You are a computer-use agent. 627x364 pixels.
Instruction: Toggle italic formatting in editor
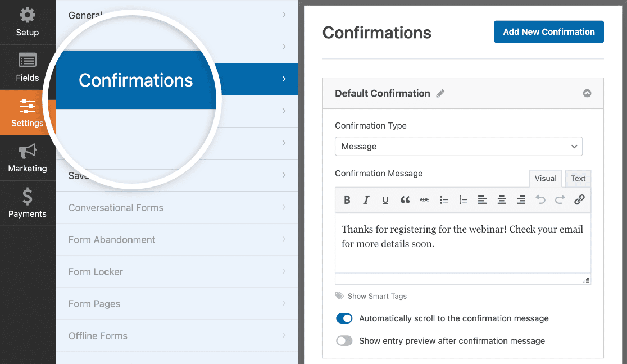click(x=366, y=200)
